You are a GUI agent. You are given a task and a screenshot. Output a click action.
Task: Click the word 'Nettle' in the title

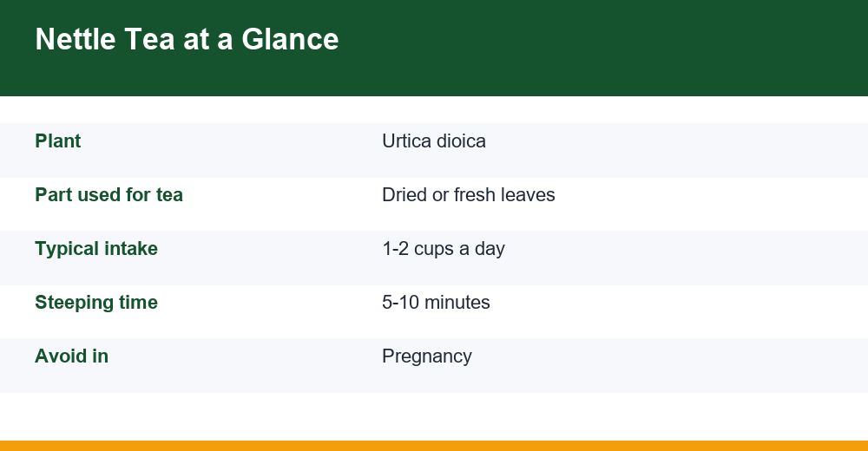point(76,39)
